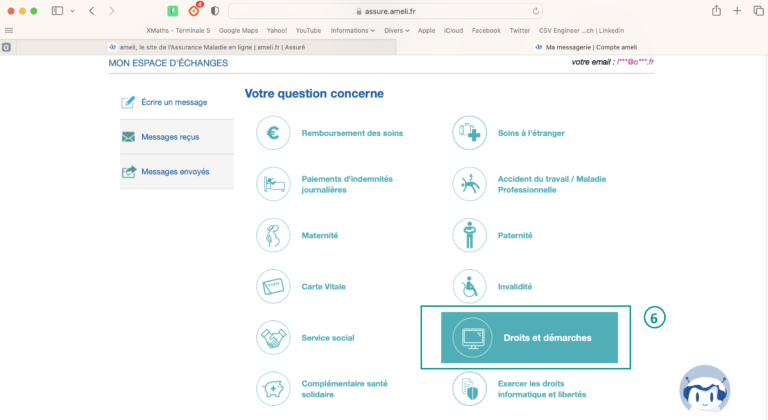Screen dimensions: 768x420
Task: Click the Complémentaire santé solidaire piggy icon
Action: tap(273, 388)
